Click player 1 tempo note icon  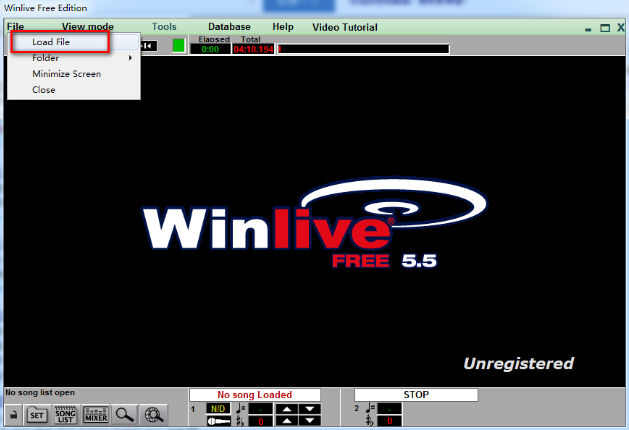click(x=241, y=408)
